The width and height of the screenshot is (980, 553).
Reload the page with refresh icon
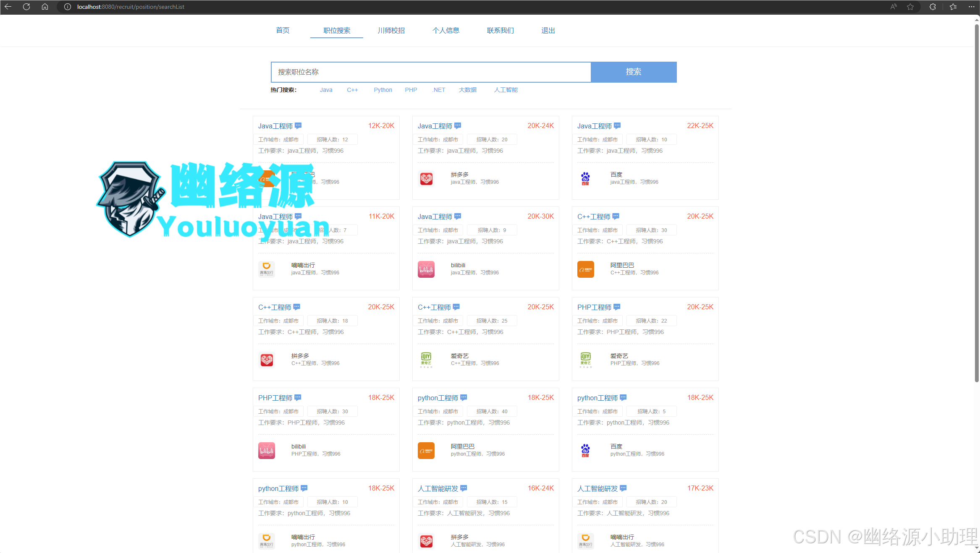26,7
